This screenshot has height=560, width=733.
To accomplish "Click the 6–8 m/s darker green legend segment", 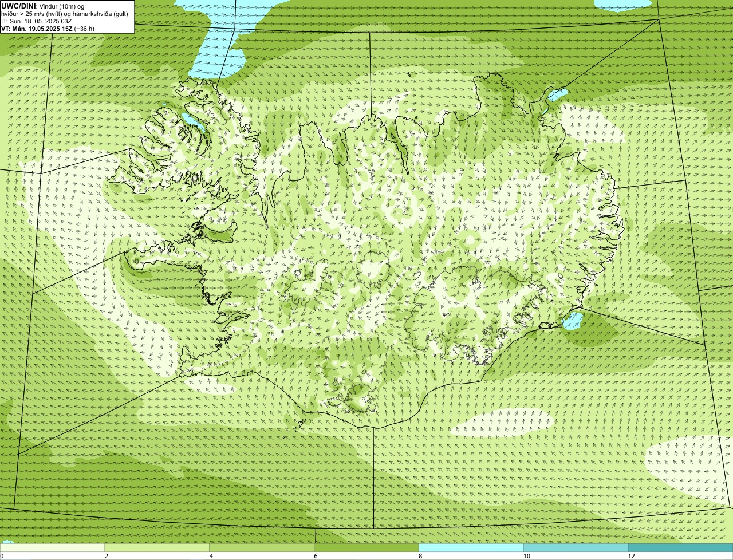I will coord(366,548).
